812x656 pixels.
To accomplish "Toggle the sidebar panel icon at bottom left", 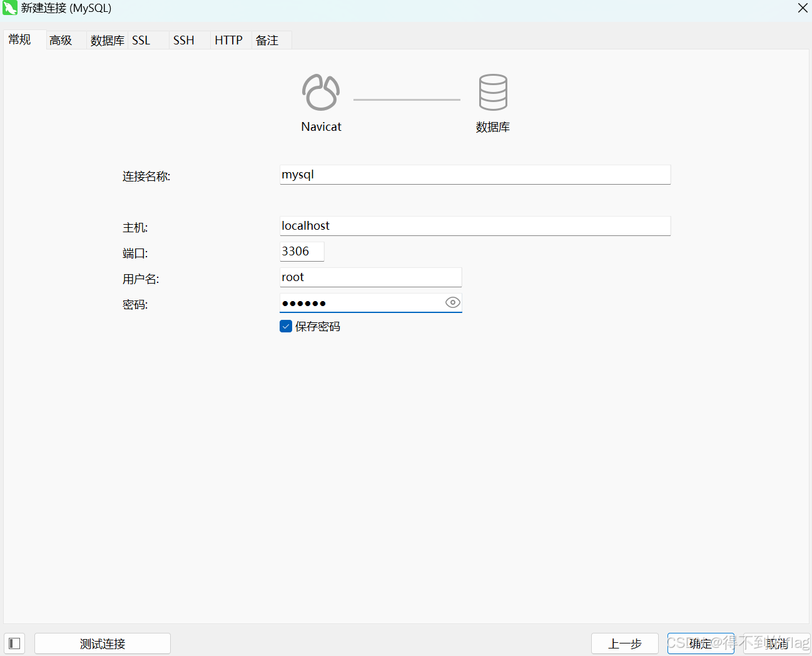I will point(14,643).
